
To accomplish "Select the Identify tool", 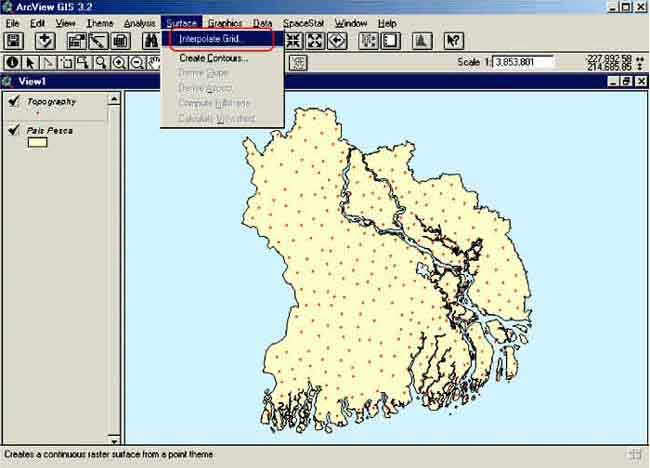I will [12, 62].
